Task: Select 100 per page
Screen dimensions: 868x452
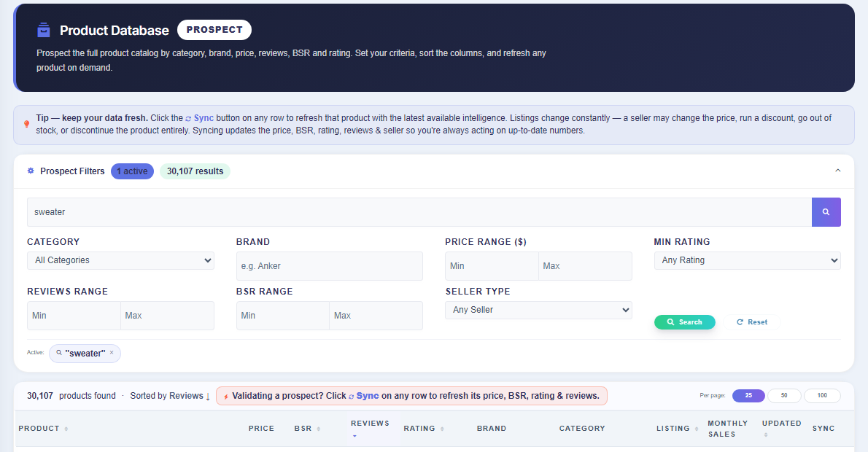Action: [822, 396]
